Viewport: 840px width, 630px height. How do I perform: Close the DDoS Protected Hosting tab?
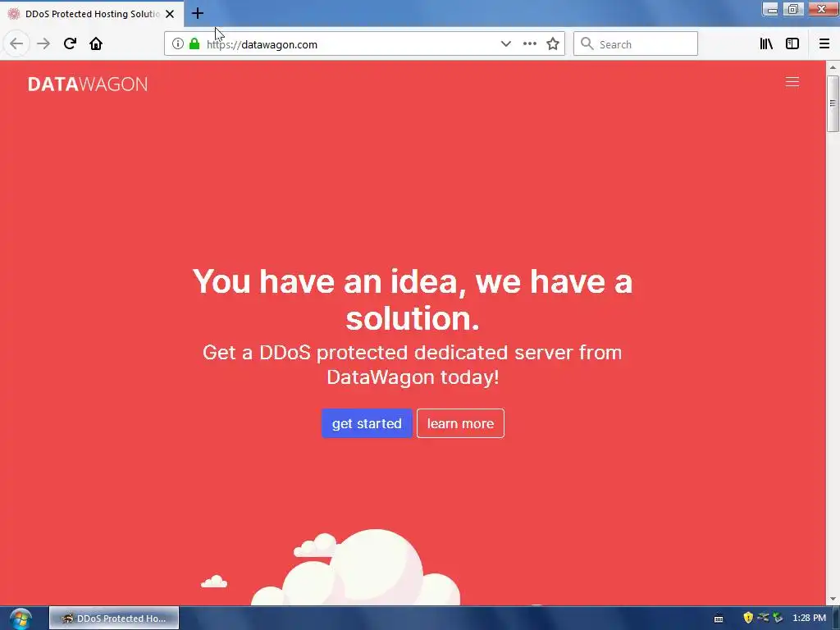[x=170, y=14]
